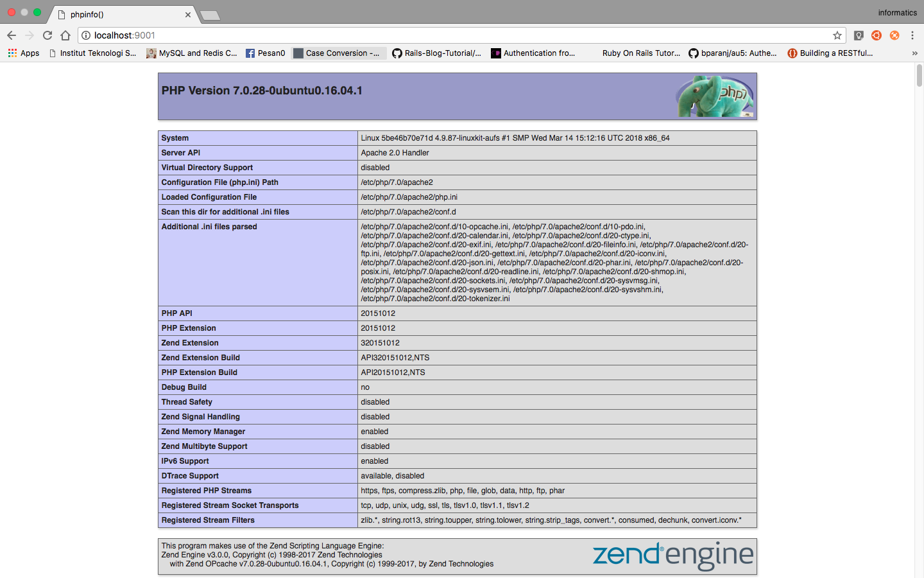Select the Zend Memory Manager label
This screenshot has width=924, height=578.
coord(203,432)
